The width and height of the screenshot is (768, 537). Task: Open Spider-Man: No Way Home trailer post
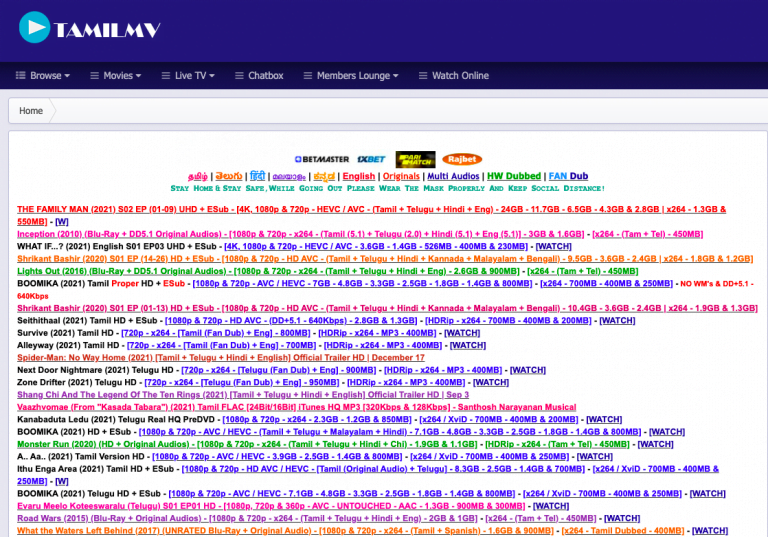(x=221, y=358)
